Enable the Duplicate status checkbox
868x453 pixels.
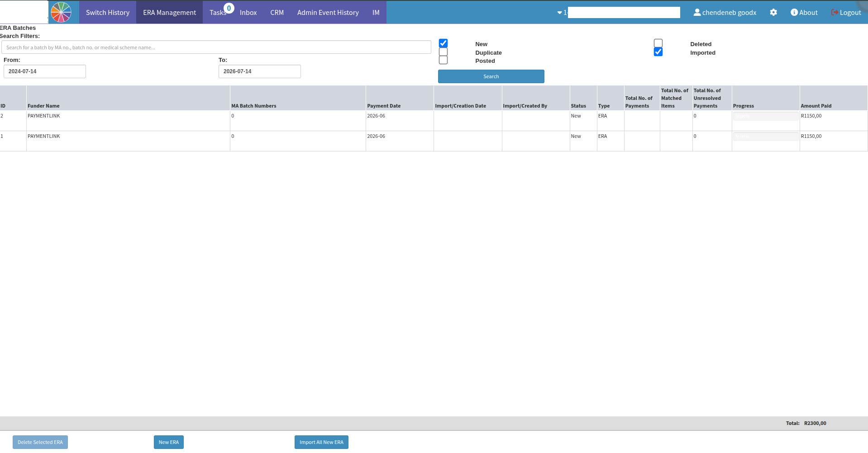444,52
